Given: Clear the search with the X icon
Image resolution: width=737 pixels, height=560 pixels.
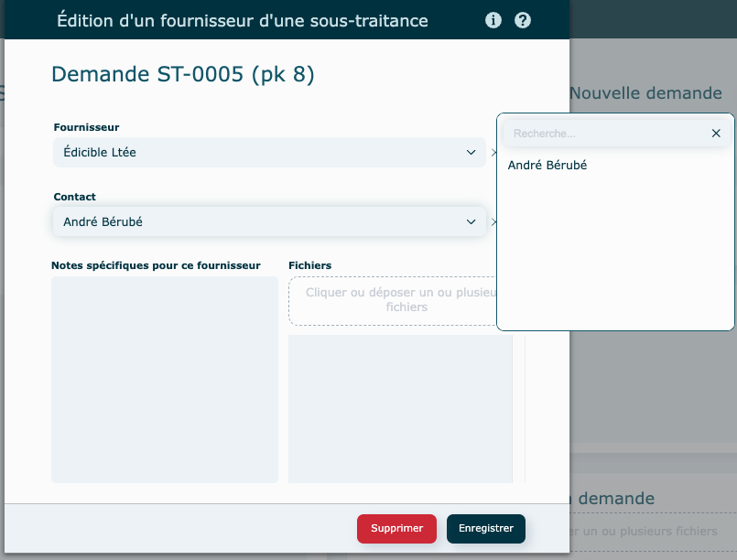Looking at the screenshot, I should click(x=716, y=134).
